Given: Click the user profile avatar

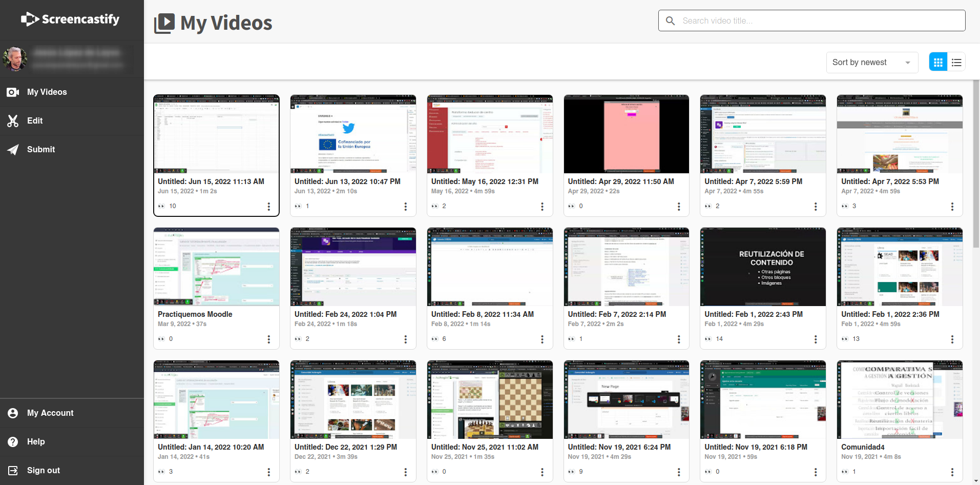Looking at the screenshot, I should [x=15, y=59].
